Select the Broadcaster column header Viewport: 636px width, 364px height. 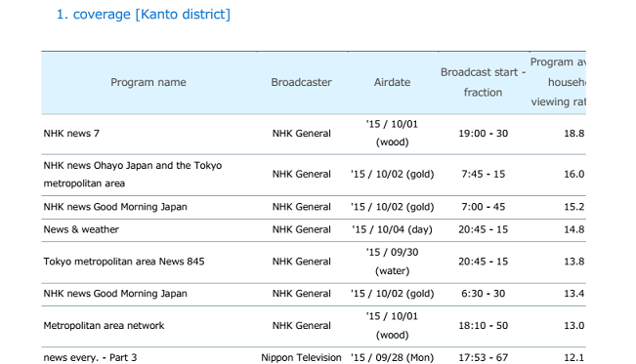301,82
